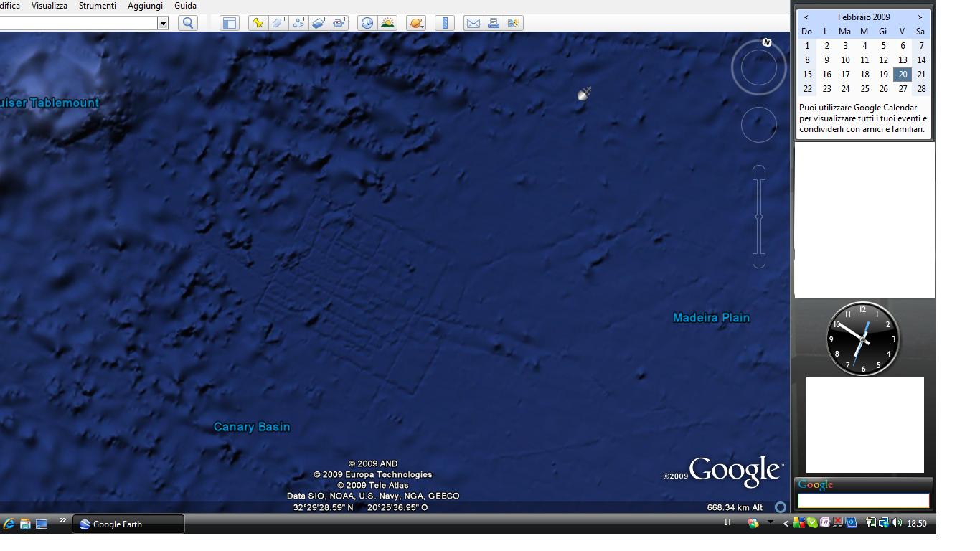Viewport: 980px width, 551px height.
Task: Select day 1 in the calendar
Action: (807, 46)
